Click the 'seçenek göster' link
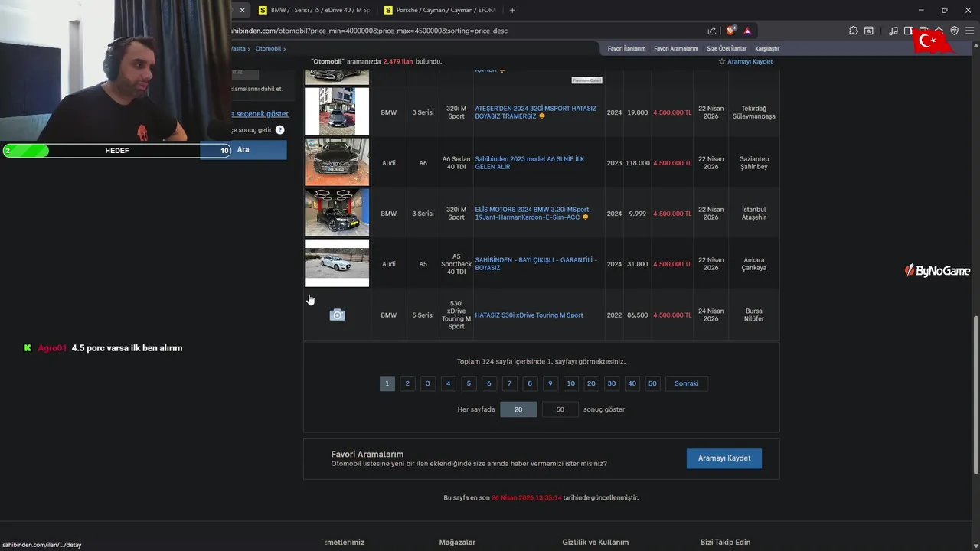980x551 pixels. pyautogui.click(x=260, y=114)
